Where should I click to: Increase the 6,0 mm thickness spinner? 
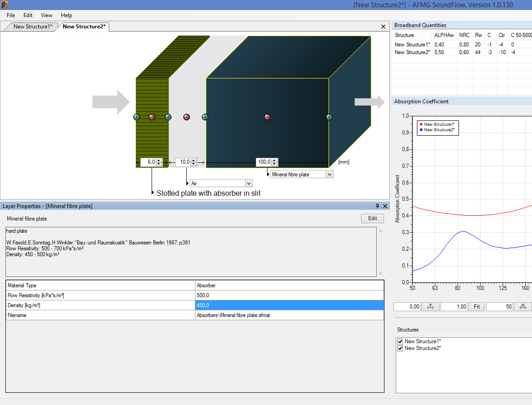tap(159, 161)
